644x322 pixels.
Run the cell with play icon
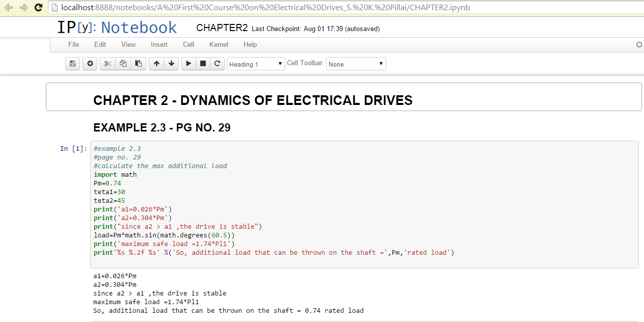(x=189, y=64)
